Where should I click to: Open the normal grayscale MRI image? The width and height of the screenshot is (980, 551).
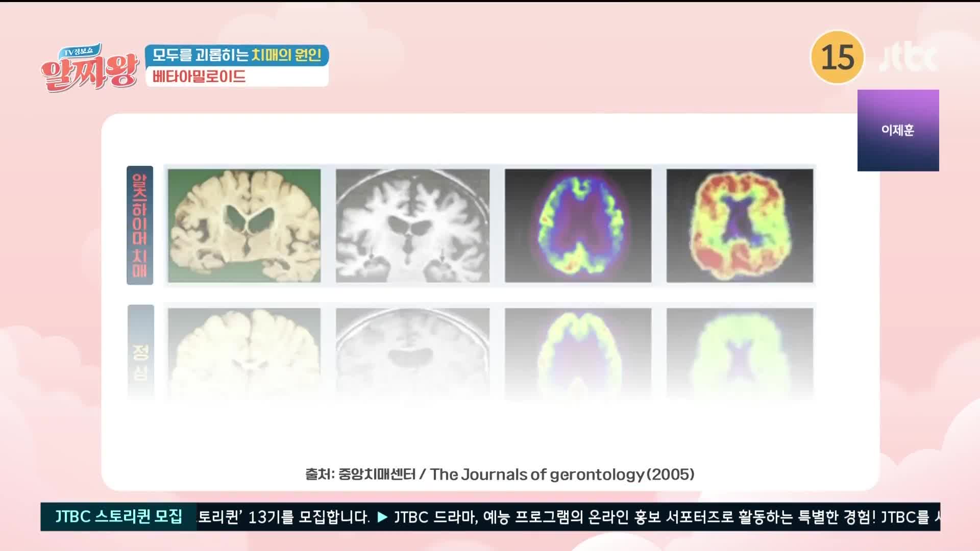(412, 352)
